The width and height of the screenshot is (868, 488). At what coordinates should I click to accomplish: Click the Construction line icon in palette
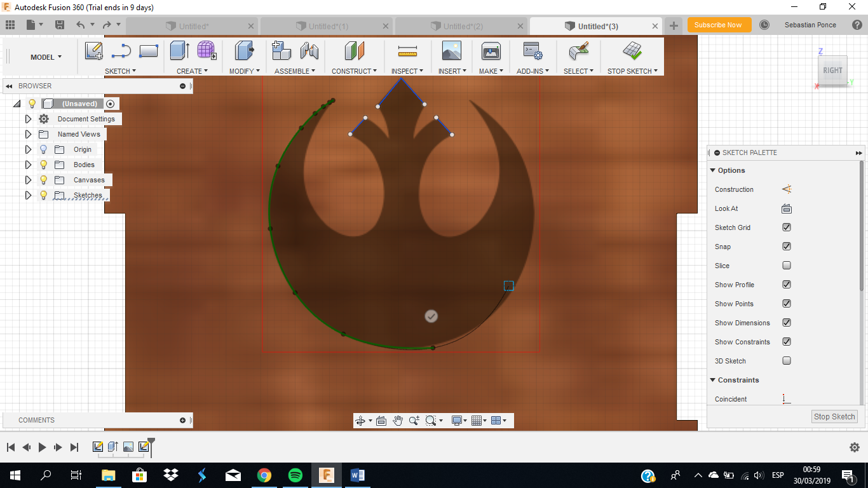[x=786, y=189]
